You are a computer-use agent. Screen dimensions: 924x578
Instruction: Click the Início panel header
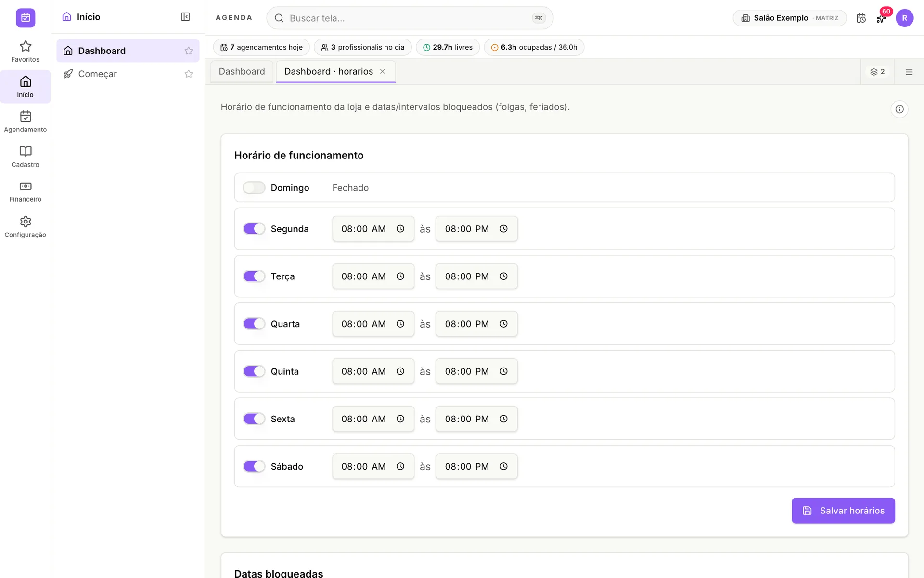click(81, 17)
